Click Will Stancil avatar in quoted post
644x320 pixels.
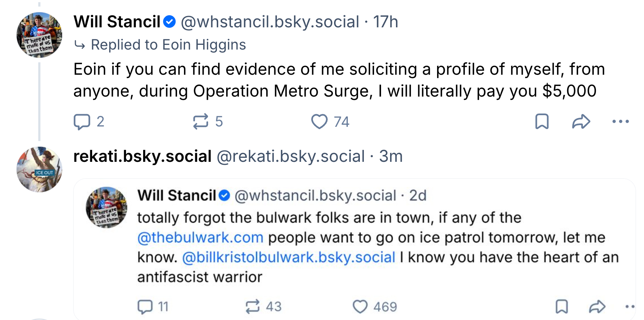point(107,207)
